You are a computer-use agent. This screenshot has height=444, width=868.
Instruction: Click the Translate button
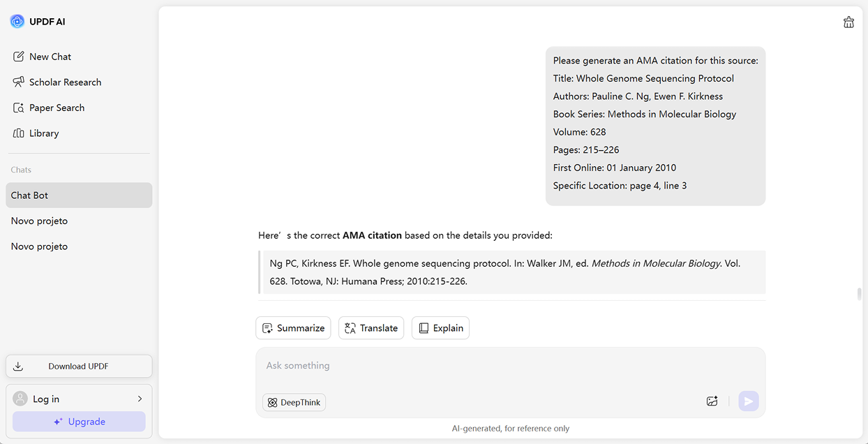click(x=371, y=328)
